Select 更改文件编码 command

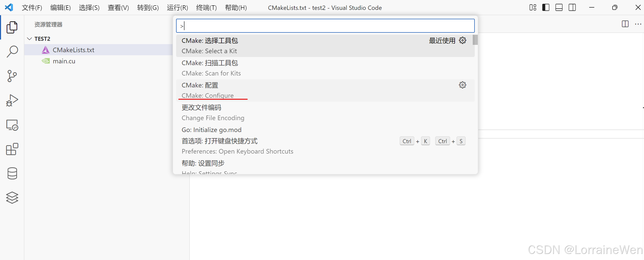coord(325,113)
